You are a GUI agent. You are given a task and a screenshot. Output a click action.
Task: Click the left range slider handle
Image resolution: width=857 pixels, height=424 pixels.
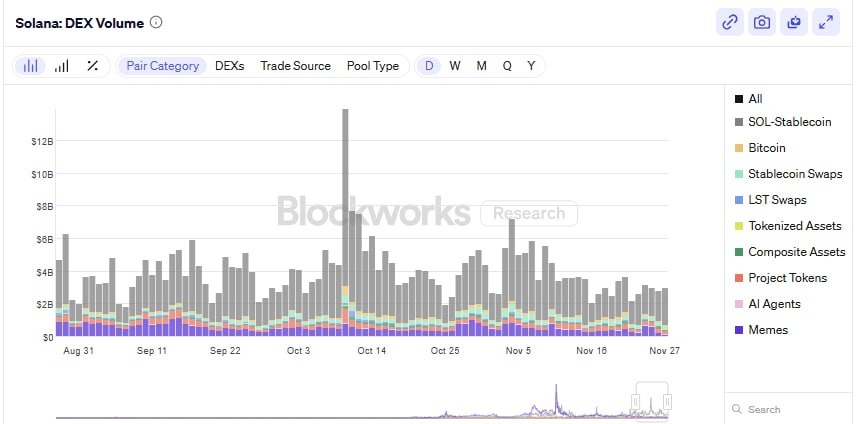636,402
